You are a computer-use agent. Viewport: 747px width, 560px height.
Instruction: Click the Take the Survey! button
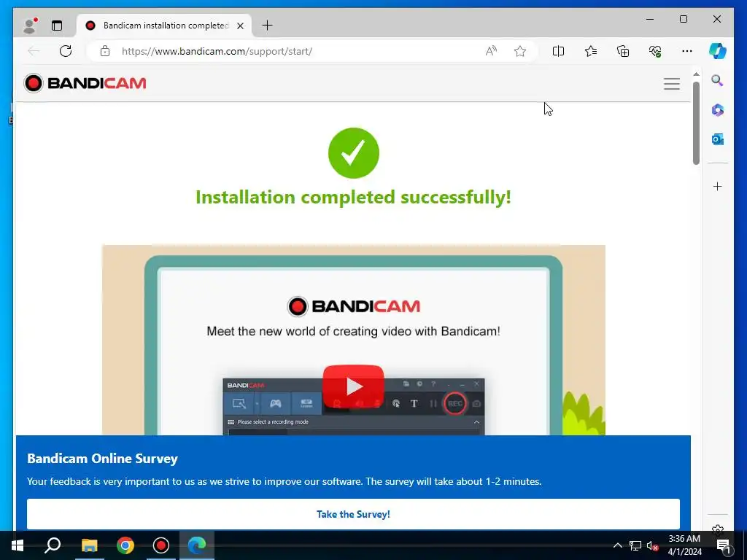tap(354, 514)
